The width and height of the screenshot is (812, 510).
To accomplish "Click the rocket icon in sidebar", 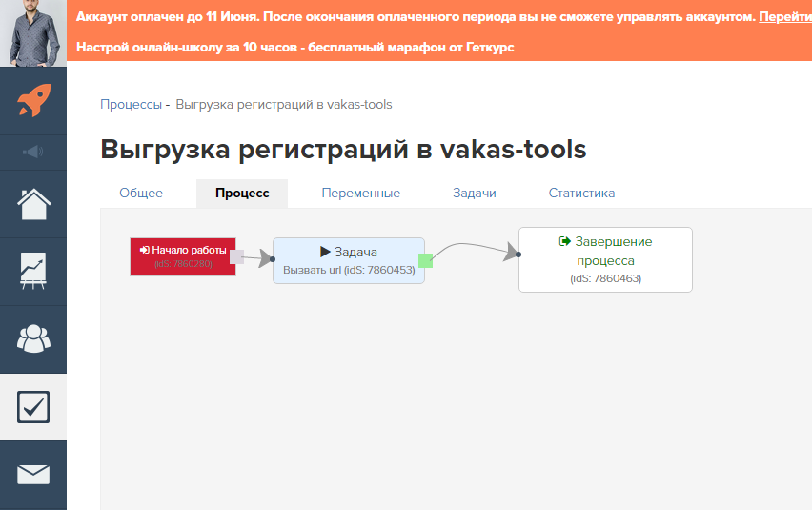I will coord(33,100).
